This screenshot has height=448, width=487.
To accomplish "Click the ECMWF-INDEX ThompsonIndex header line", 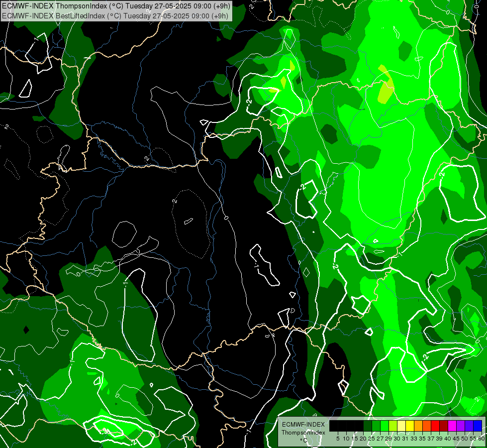I will point(116,6).
